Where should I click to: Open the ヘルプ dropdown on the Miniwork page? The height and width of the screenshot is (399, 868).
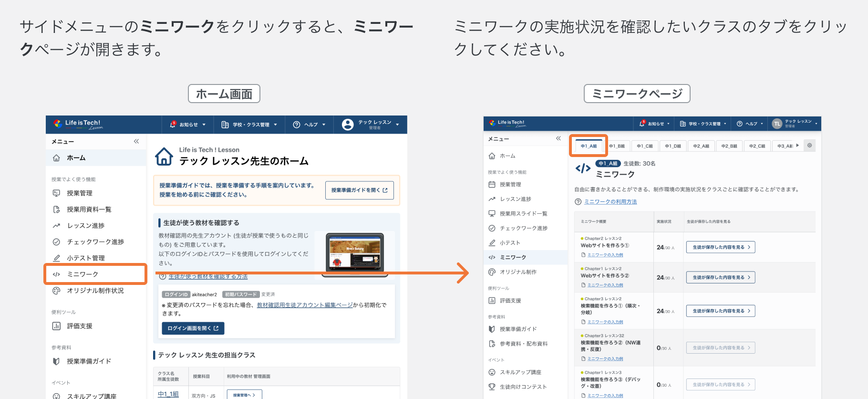click(x=750, y=124)
